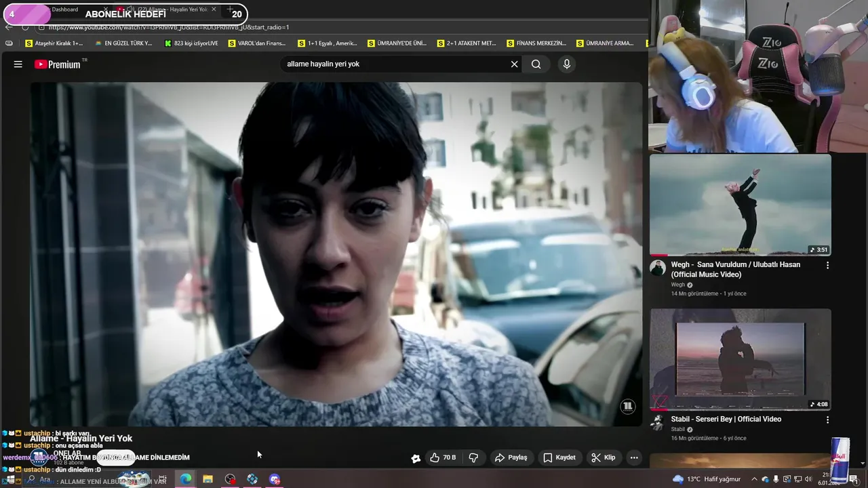
Task: Open options menu for Stabil video
Action: [827, 420]
